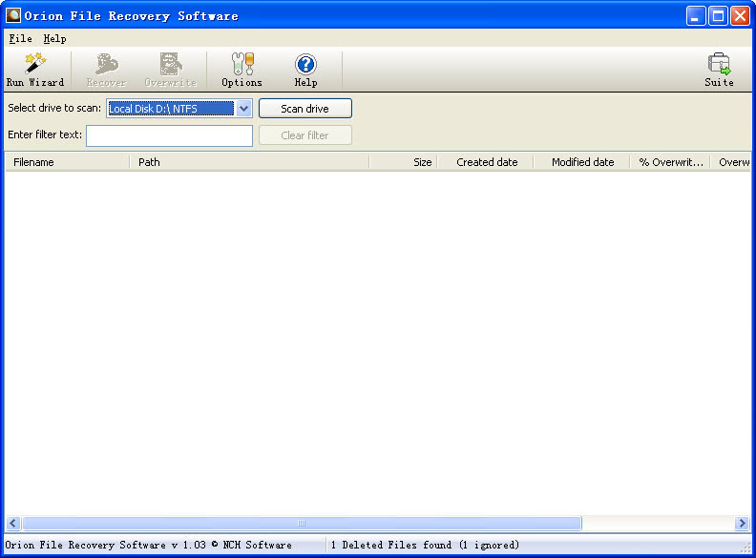Screen dimensions: 756x558
Task: Focus the filter text input field
Action: tap(169, 135)
